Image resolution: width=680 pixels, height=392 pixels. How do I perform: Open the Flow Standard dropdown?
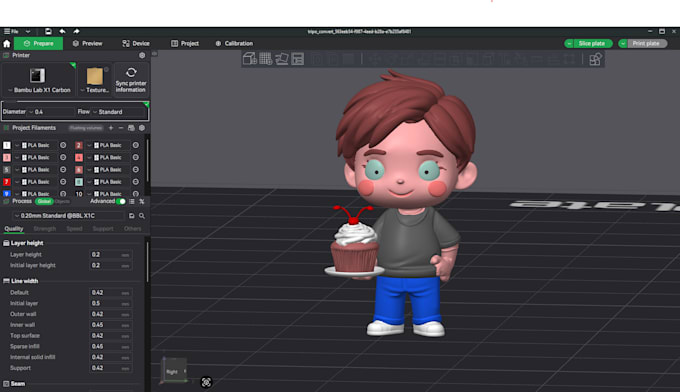[119, 112]
